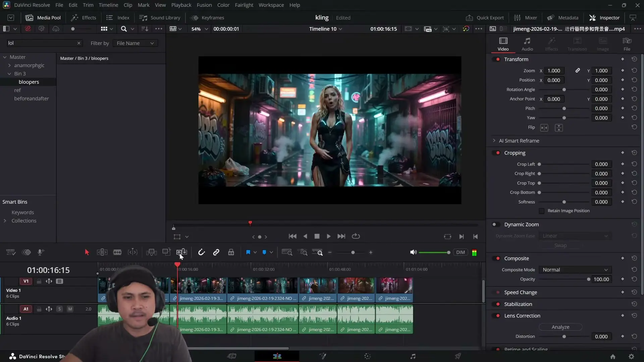The width and height of the screenshot is (644, 362).
Task: Select the Blade edit mode tool
Action: pos(117,252)
